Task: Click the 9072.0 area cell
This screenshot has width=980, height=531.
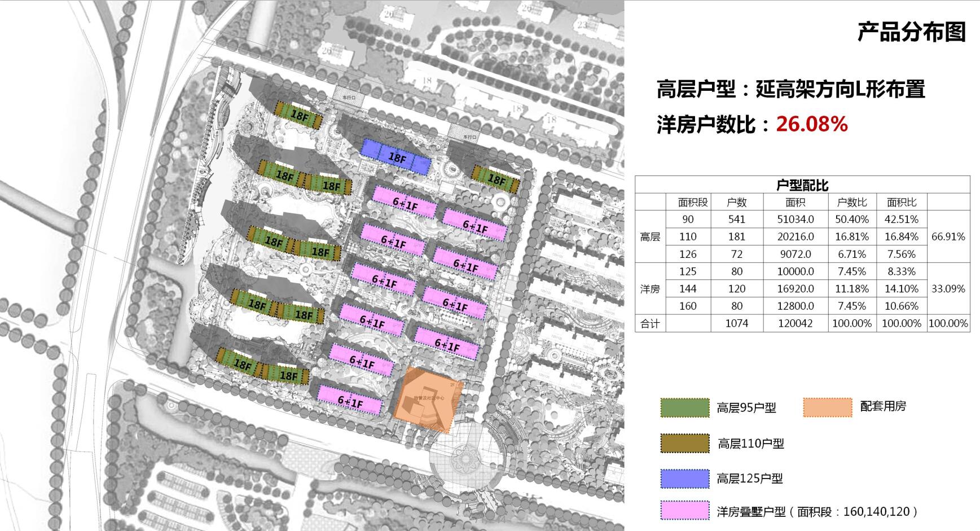Action: coord(796,254)
